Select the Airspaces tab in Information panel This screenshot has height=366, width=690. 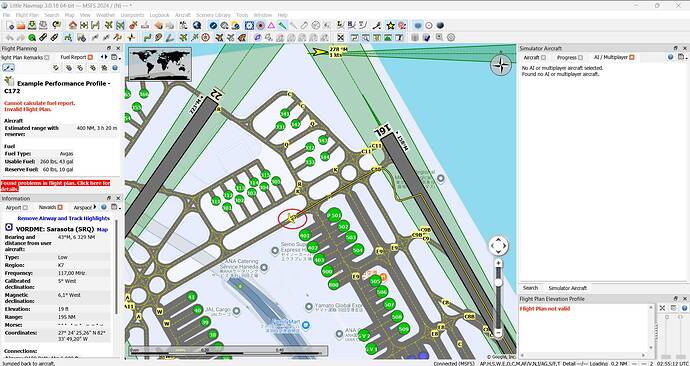83,207
